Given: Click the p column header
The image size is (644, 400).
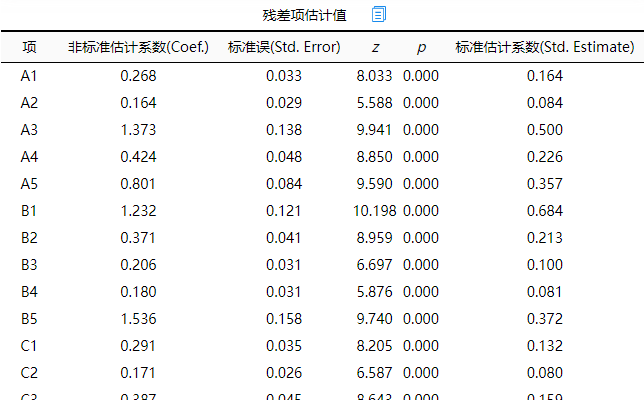Looking at the screenshot, I should 421,47.
